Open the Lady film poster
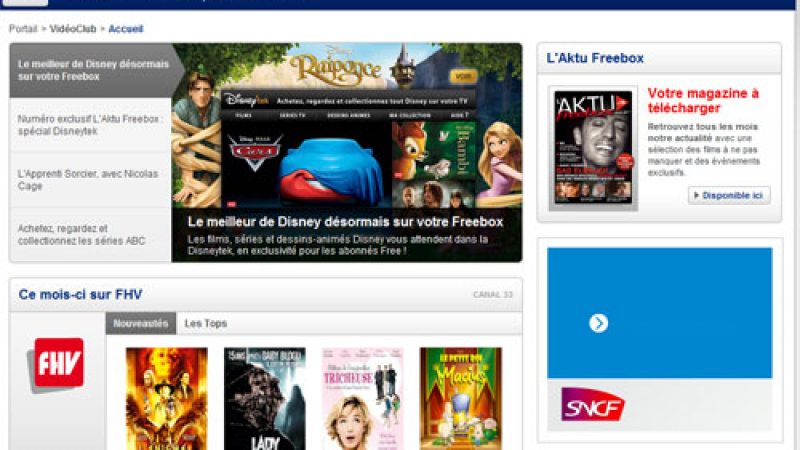The height and width of the screenshot is (450, 800). point(265,399)
